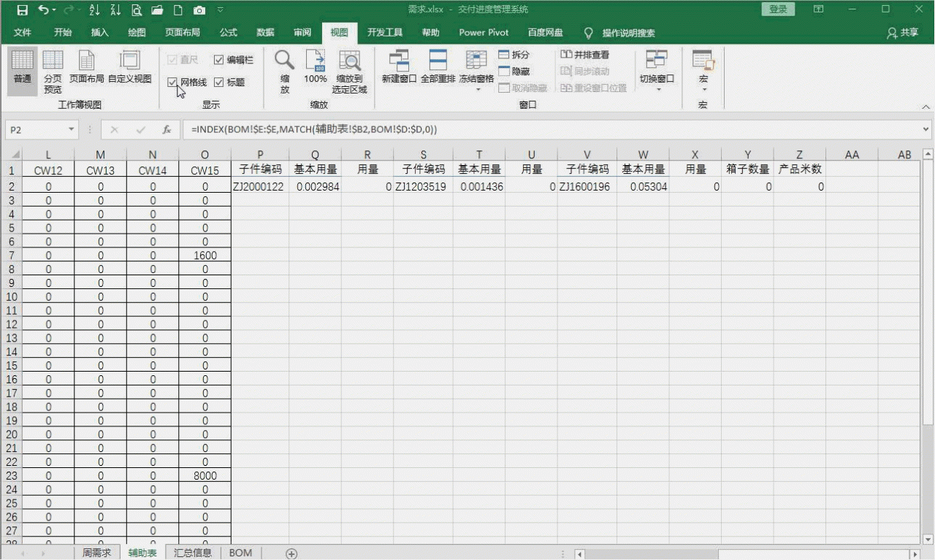The width and height of the screenshot is (935, 560).
Task: Open the Power Pivot tab
Action: pyautogui.click(x=484, y=33)
